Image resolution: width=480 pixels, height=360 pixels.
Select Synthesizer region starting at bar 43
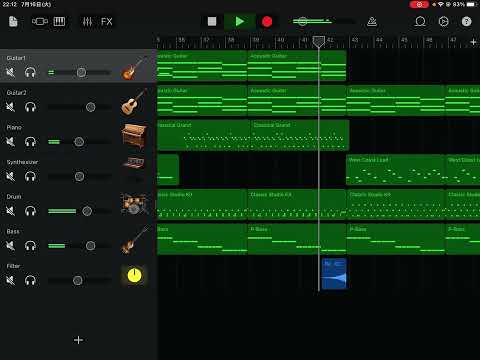click(x=396, y=170)
